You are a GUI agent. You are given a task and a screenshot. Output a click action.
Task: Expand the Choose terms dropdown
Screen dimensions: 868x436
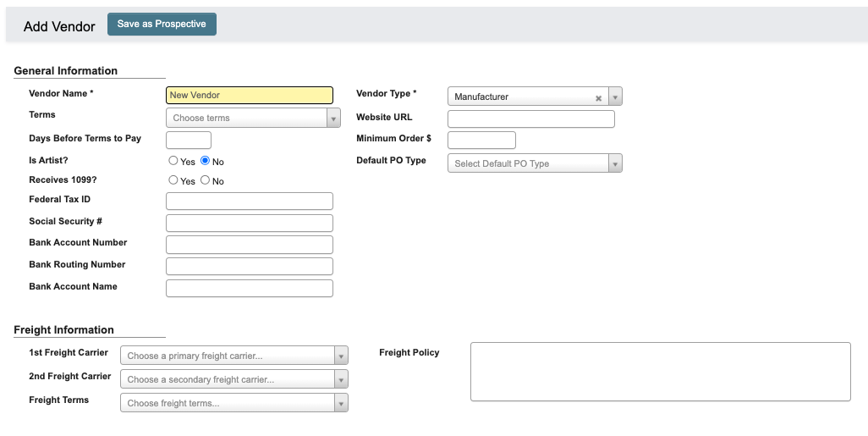[253, 118]
